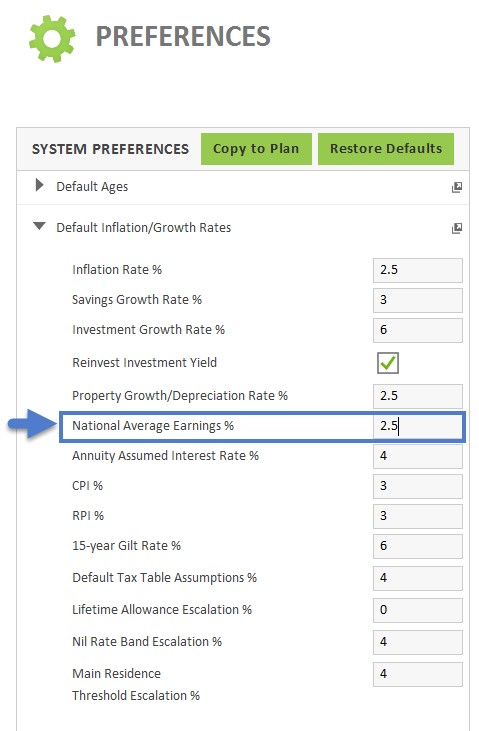This screenshot has height=731, width=479.
Task: Expand the Default Ages section arrow
Action: [40, 186]
